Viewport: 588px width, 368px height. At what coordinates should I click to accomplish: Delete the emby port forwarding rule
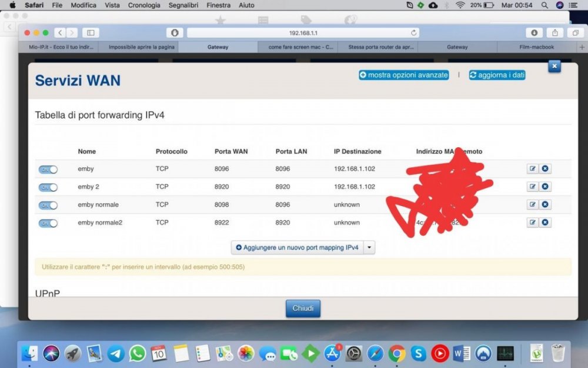click(545, 168)
